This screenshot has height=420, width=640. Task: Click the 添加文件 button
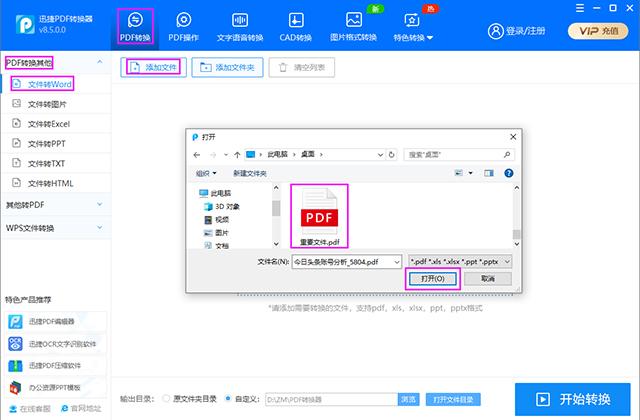[x=153, y=67]
